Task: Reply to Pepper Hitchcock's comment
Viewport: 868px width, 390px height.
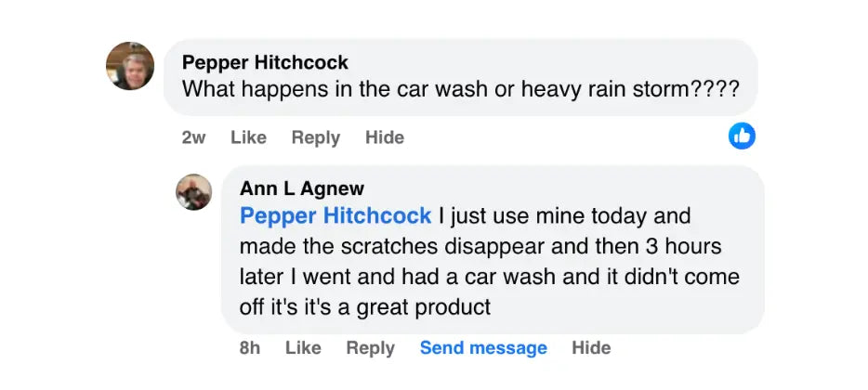Action: coord(316,137)
